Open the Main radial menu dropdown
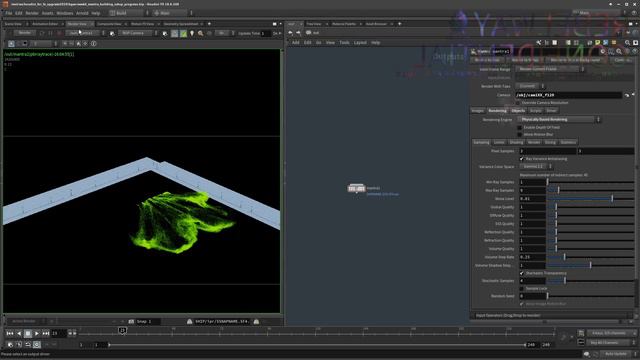The height and width of the screenshot is (360, 640). (172, 13)
